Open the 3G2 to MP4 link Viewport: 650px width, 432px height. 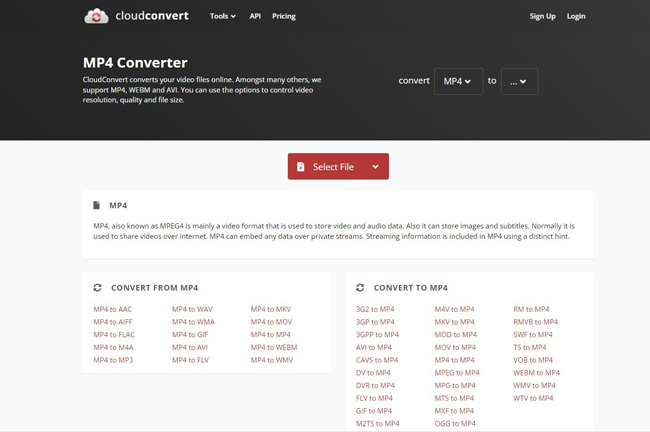click(375, 309)
